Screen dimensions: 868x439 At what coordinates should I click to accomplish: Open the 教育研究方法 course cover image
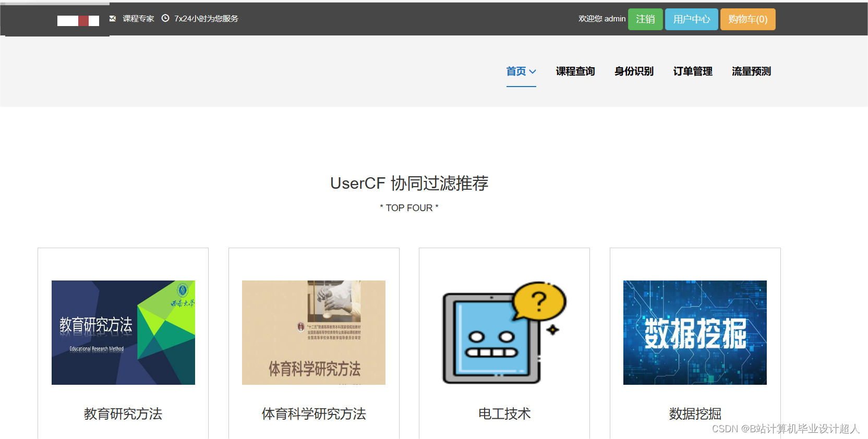123,333
